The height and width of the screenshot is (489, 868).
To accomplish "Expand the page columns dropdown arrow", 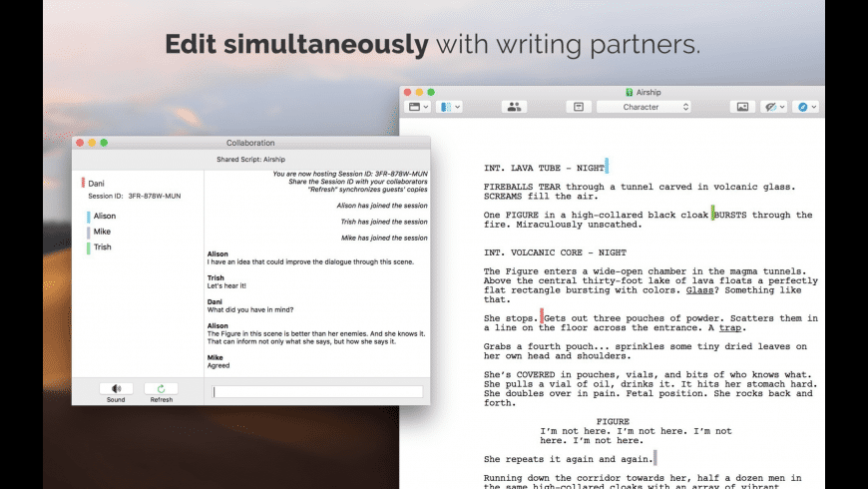I will coord(458,107).
